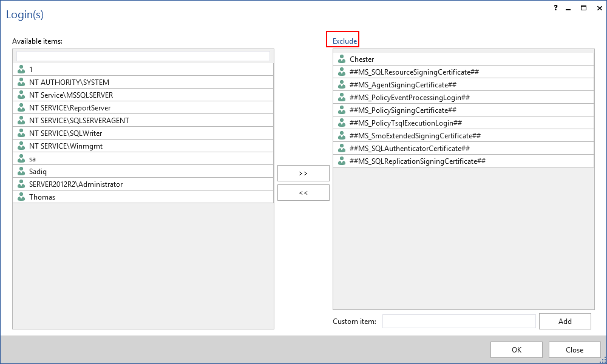607x364 pixels.
Task: Move selected item back with << button
Action: coord(303,193)
